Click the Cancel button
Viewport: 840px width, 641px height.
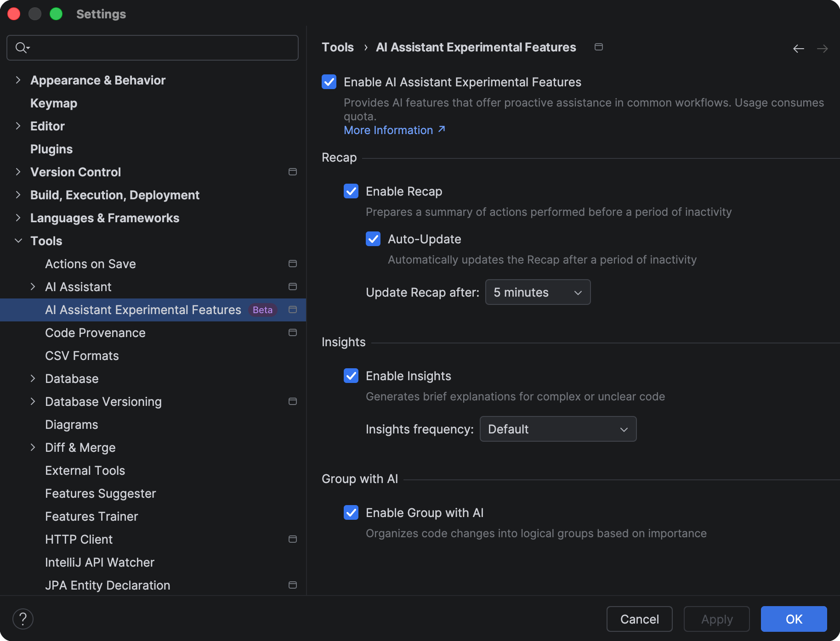(639, 619)
